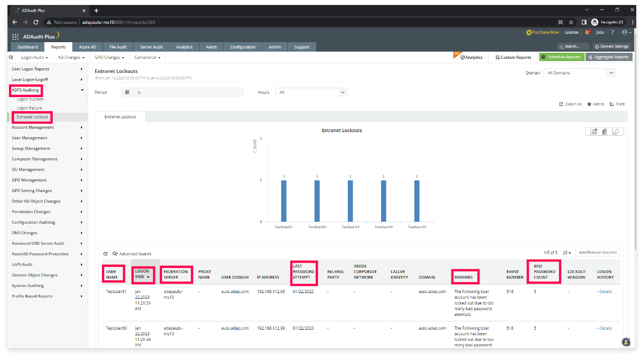The image size is (644, 358).
Task: Open the AD Changes dropdown
Action: [x=71, y=58]
